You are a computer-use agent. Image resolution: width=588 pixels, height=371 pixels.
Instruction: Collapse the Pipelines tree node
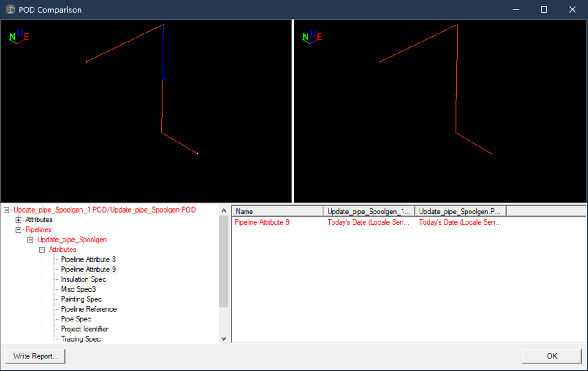click(18, 230)
